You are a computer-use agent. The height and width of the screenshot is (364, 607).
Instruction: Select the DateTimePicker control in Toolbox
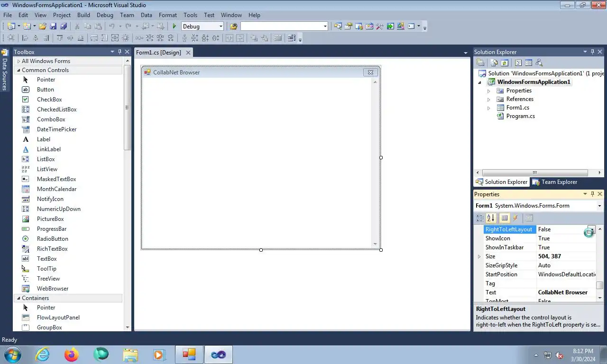56,129
